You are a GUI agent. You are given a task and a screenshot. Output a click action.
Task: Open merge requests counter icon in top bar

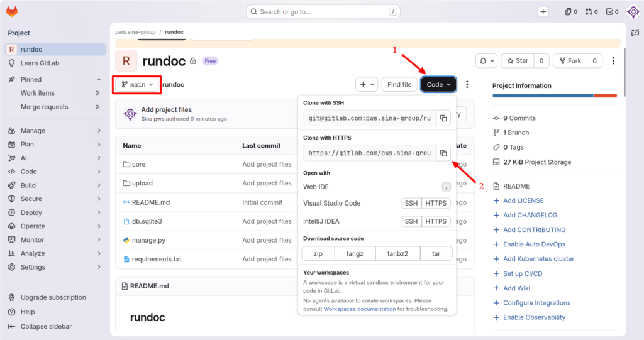(x=591, y=12)
